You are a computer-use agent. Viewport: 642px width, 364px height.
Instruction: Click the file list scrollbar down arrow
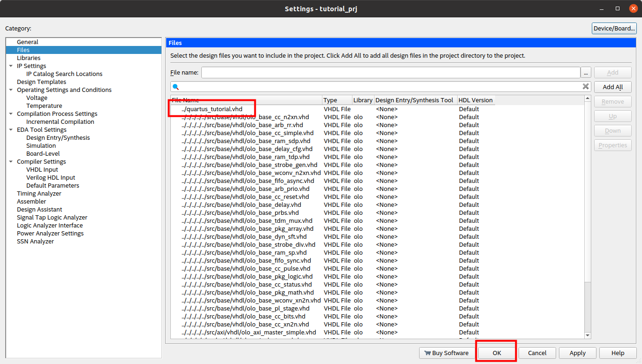click(588, 335)
